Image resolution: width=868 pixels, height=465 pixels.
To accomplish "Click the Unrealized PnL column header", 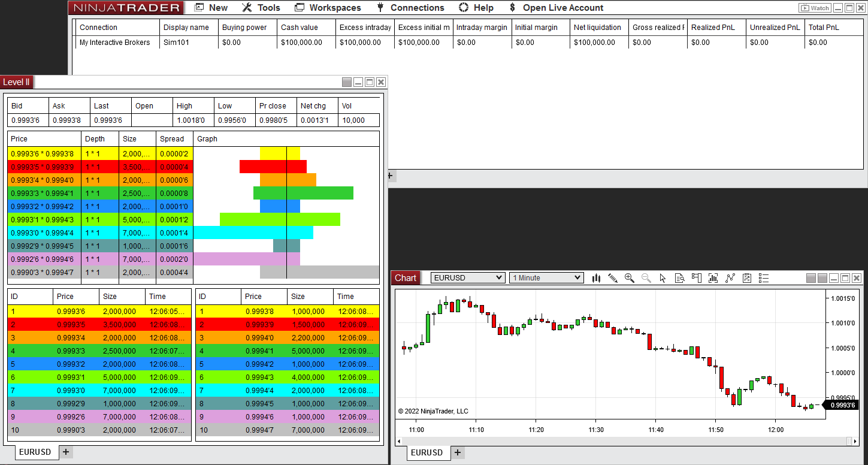I will 775,28.
